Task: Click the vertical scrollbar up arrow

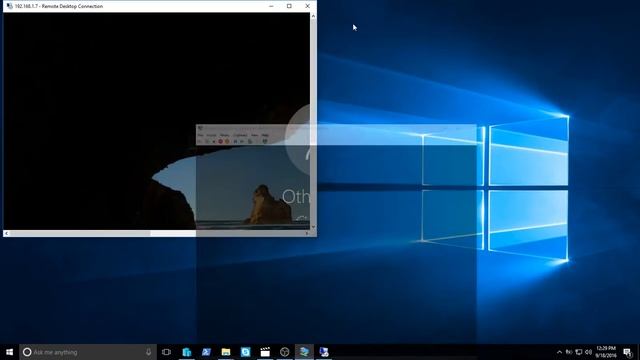Action: tap(313, 16)
